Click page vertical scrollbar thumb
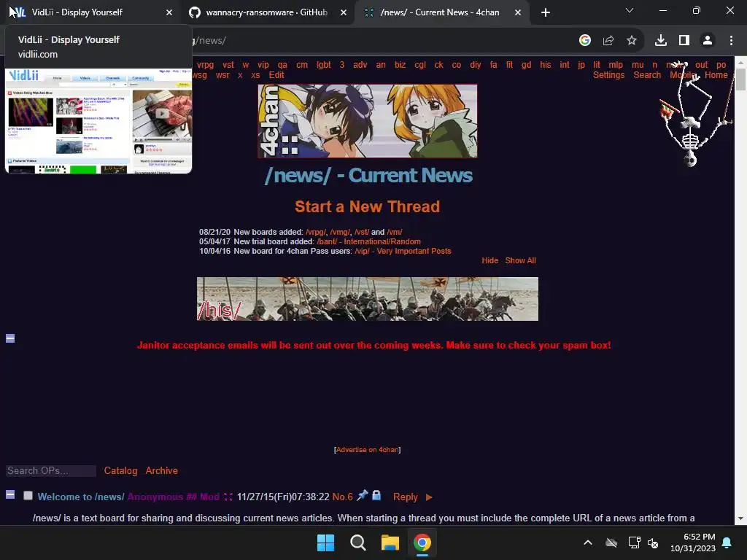Screen dimensions: 747x560 741,79
